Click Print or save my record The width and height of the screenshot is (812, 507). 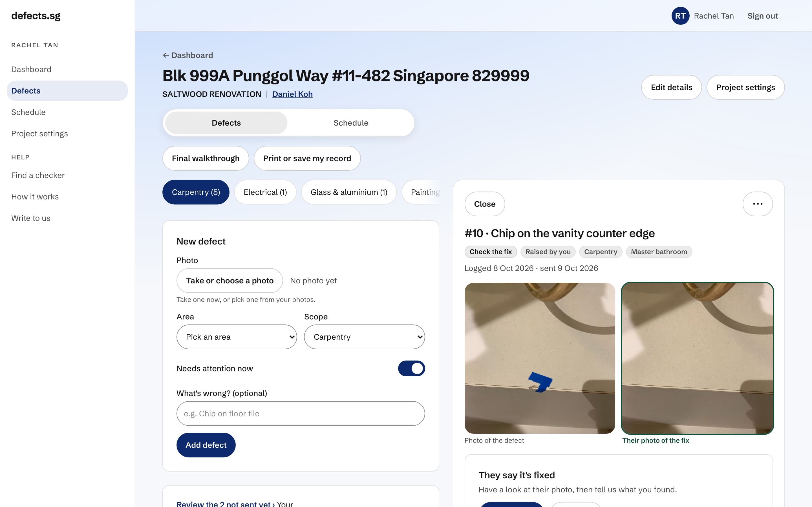pyautogui.click(x=307, y=158)
